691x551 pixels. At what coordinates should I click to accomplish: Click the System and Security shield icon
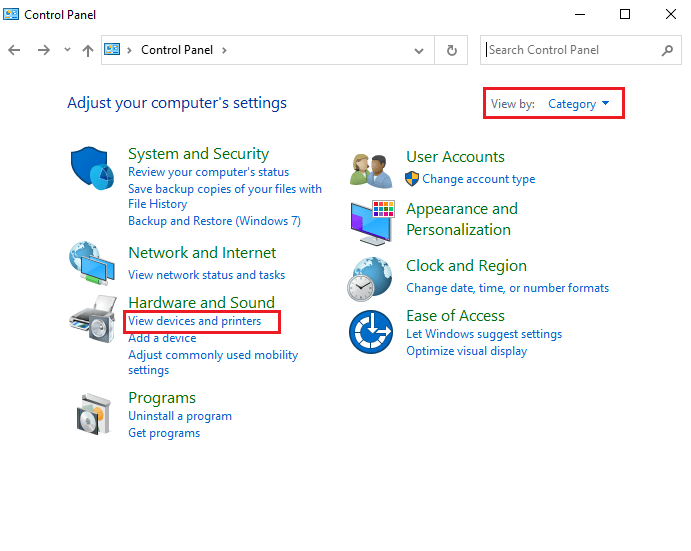click(93, 168)
